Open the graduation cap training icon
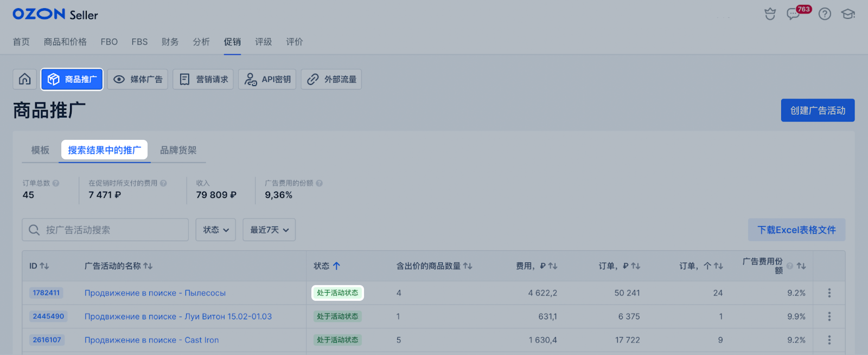This screenshot has height=355, width=868. 848,14
